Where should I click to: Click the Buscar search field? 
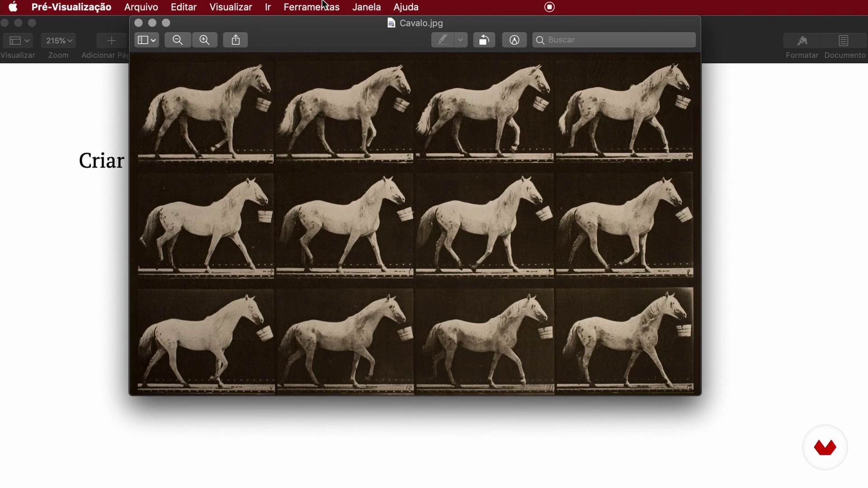[x=614, y=40]
